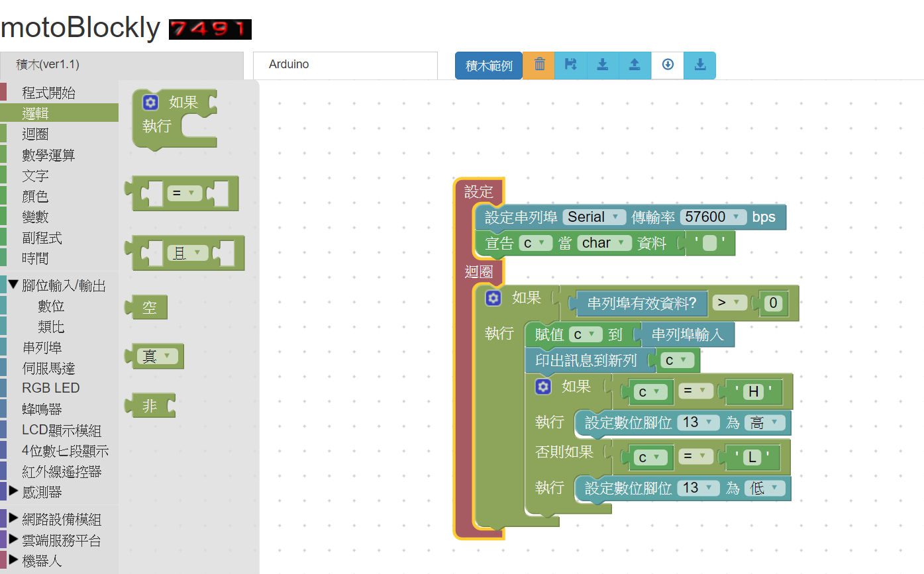The image size is (924, 574).
Task: Open the 時間 category
Action: 60,258
